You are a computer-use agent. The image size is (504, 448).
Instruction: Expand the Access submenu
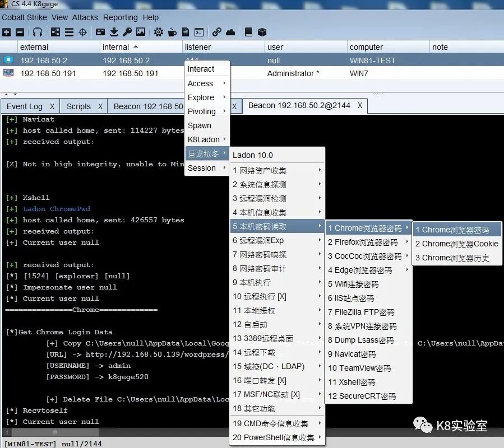click(x=207, y=83)
